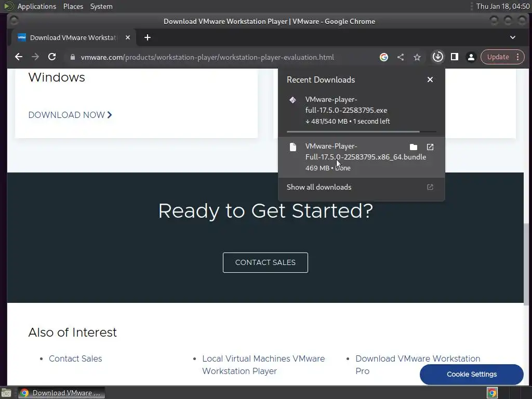Open the Contact Sales link
532x399 pixels.
coord(75,358)
